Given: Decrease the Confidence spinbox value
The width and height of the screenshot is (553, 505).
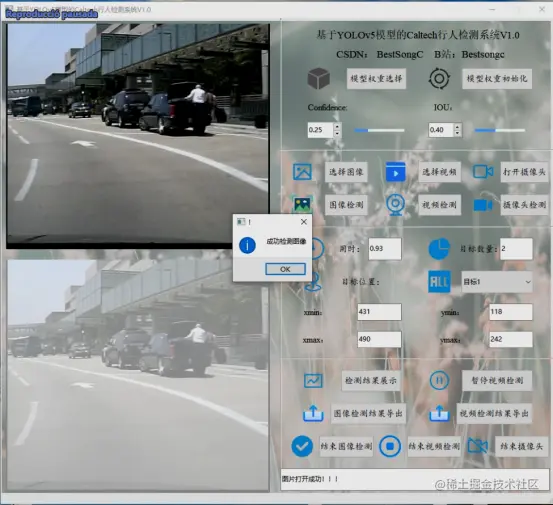Looking at the screenshot, I should pos(337,134).
